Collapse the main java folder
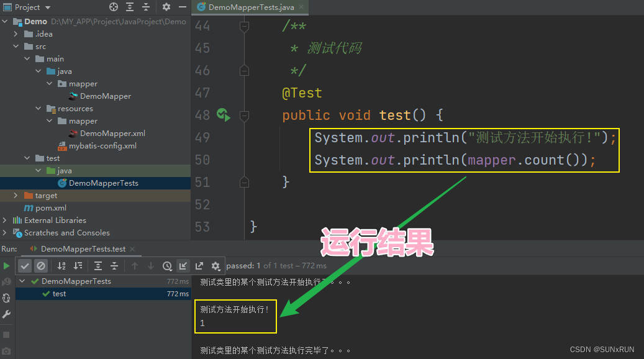 (39, 71)
